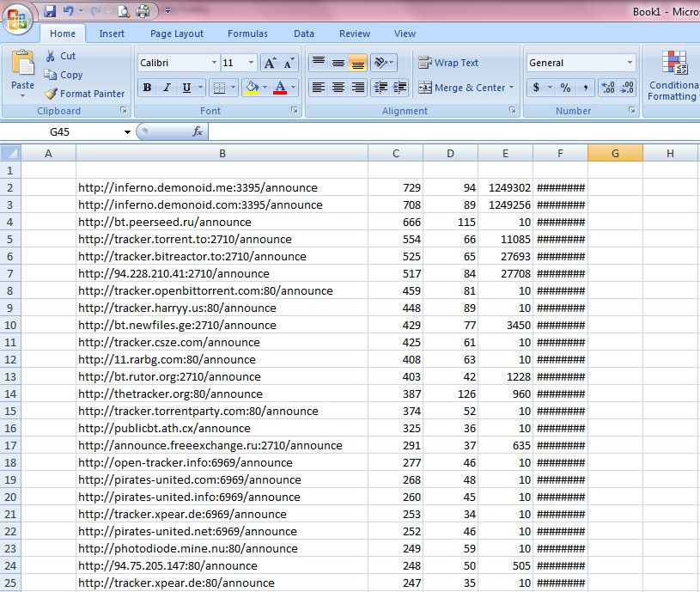This screenshot has height=592, width=700.
Task: Switch to the Data tab
Action: (x=304, y=34)
